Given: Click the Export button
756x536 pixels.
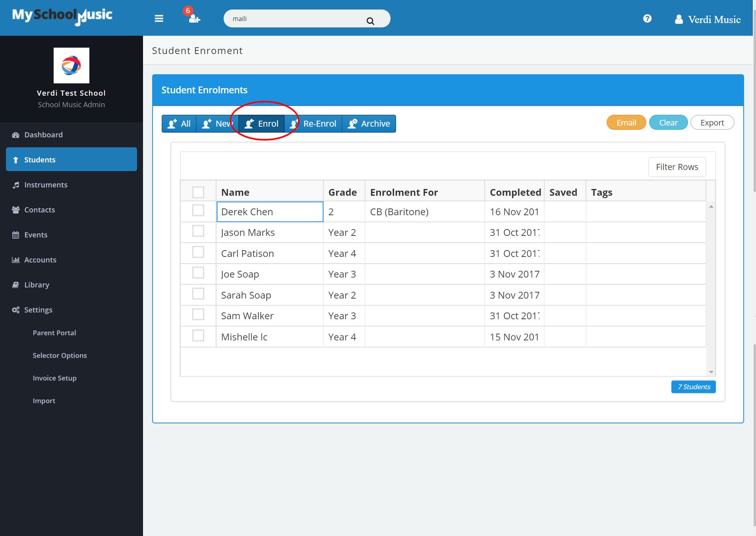Looking at the screenshot, I should (712, 123).
